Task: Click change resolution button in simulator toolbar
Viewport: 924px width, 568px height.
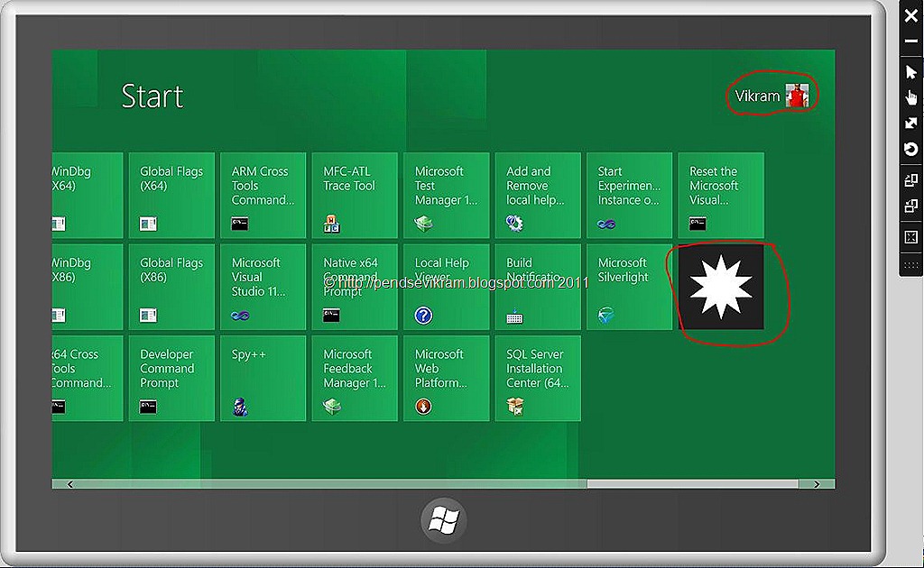Action: [911, 236]
